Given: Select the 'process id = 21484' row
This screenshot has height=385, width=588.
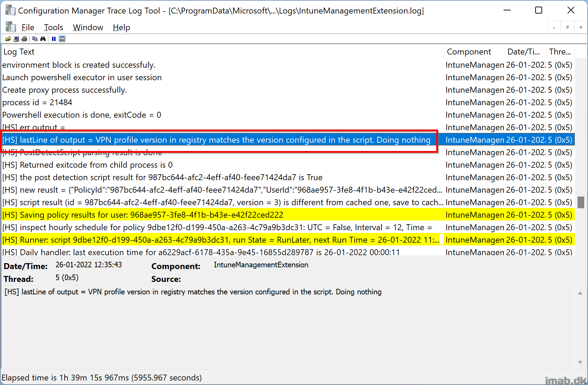Looking at the screenshot, I should tap(288, 102).
